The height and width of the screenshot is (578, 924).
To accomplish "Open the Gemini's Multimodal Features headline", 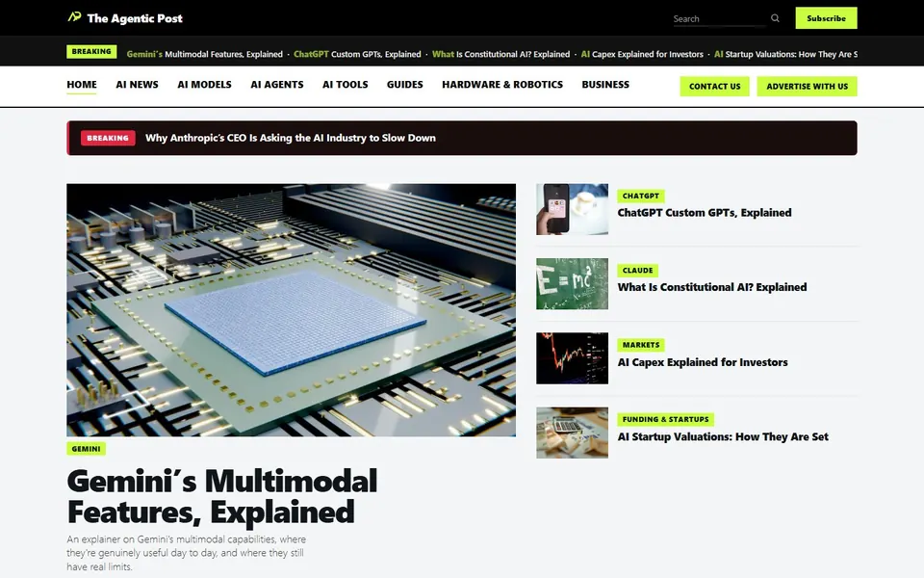I will tap(222, 496).
